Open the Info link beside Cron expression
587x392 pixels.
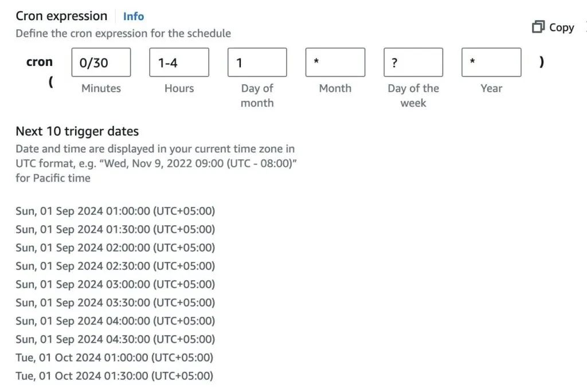tap(134, 16)
